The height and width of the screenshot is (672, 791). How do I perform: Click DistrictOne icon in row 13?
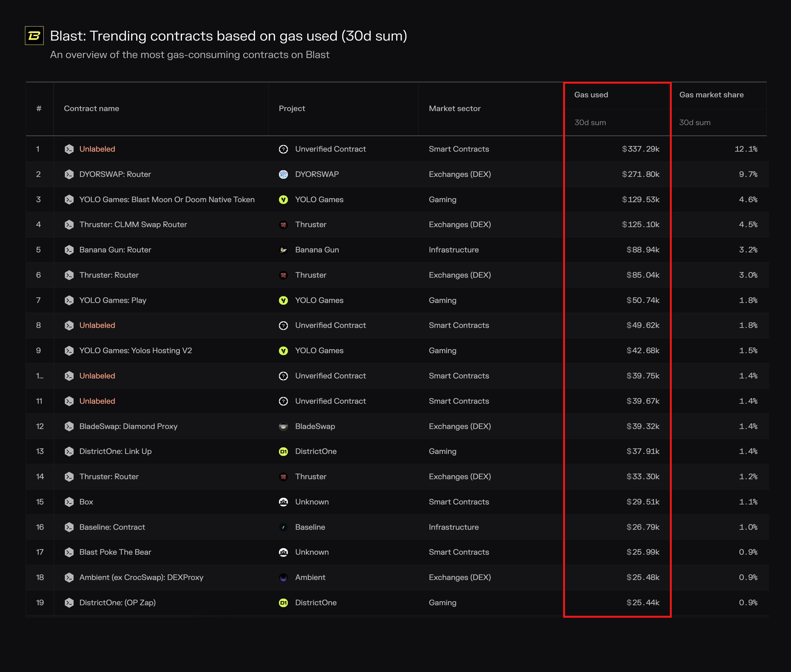coord(283,451)
